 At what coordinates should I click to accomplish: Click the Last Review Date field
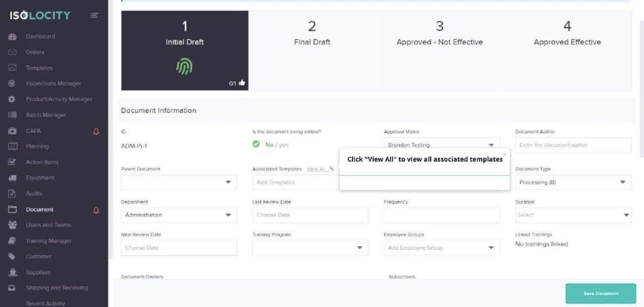(x=310, y=215)
